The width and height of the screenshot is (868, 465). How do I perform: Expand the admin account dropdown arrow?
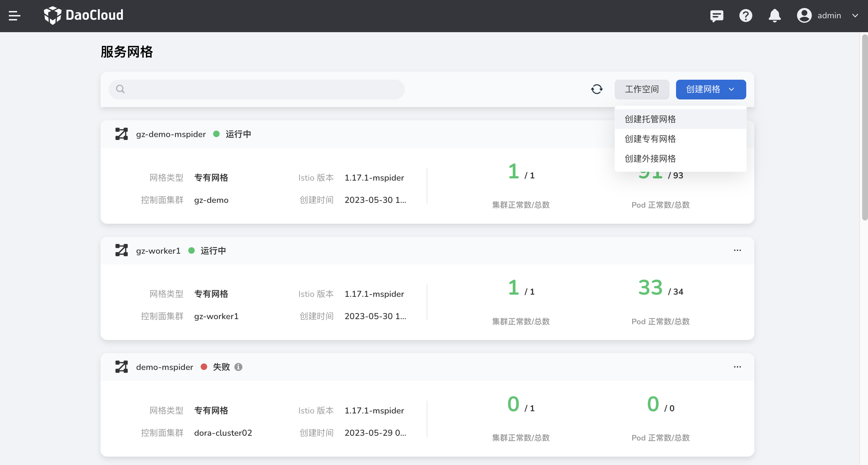click(x=855, y=16)
